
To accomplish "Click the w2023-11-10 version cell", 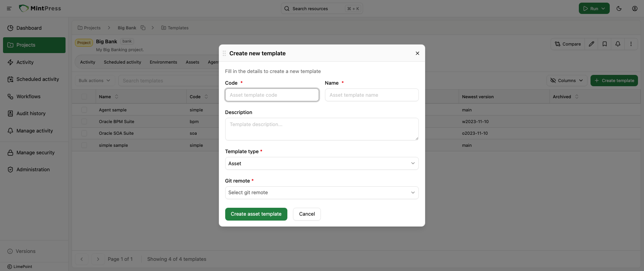I will [x=475, y=122].
